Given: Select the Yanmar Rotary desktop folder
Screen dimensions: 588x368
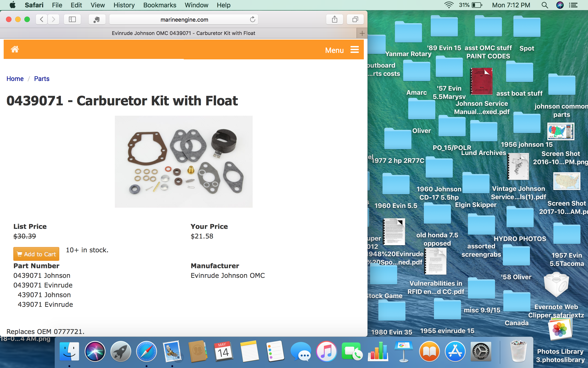Looking at the screenshot, I should point(408,32).
